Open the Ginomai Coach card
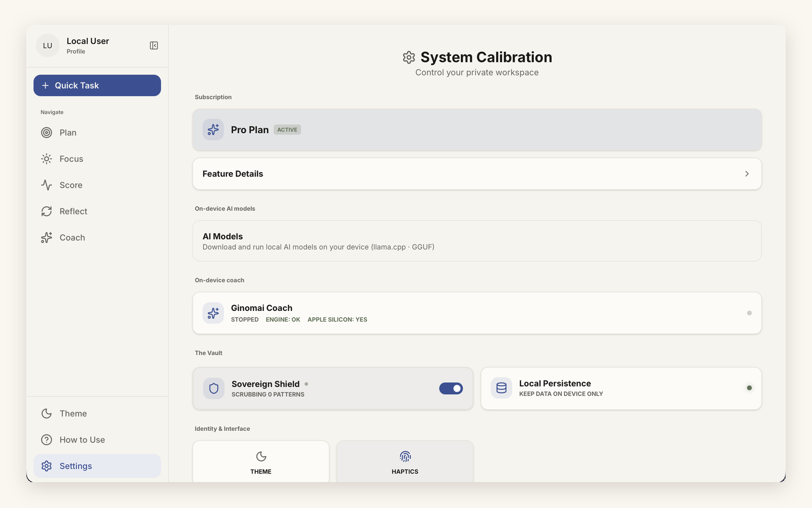 (x=477, y=313)
